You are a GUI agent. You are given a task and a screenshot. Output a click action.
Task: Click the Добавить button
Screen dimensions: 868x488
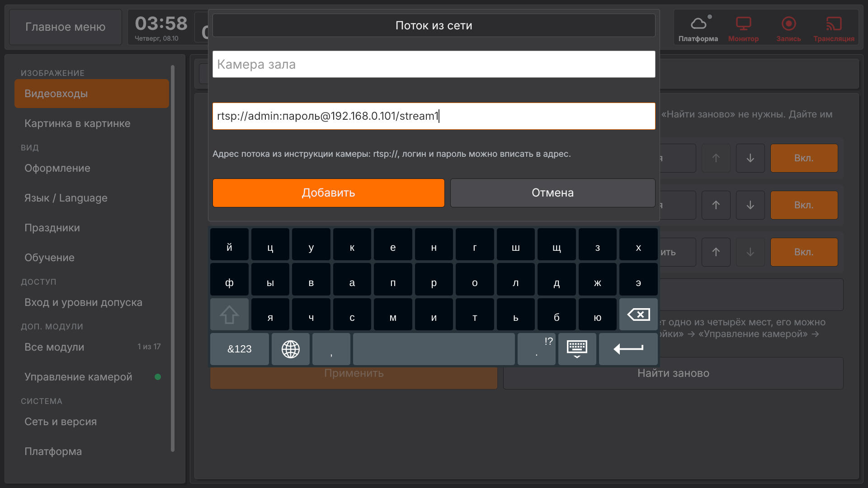tap(329, 193)
